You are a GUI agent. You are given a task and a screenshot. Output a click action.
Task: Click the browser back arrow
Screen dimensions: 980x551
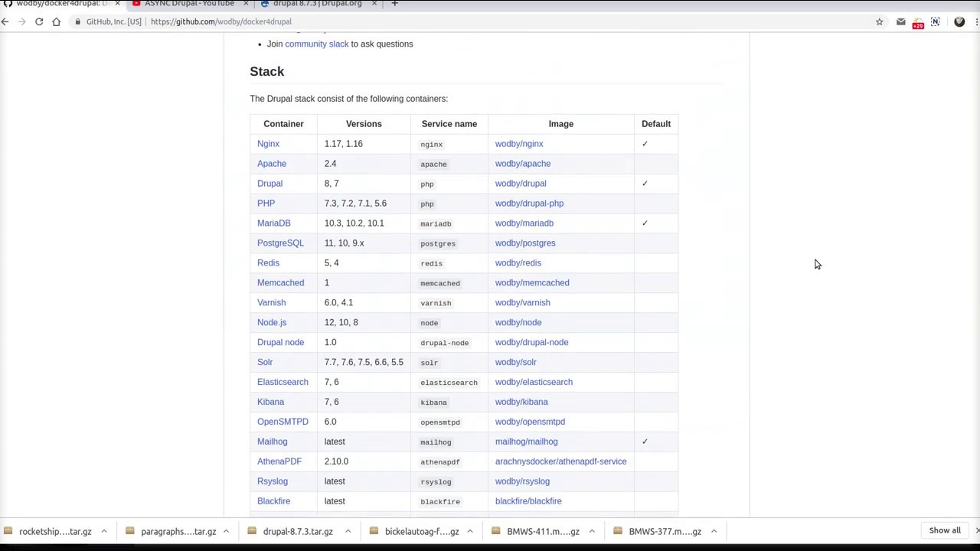pyautogui.click(x=5, y=21)
